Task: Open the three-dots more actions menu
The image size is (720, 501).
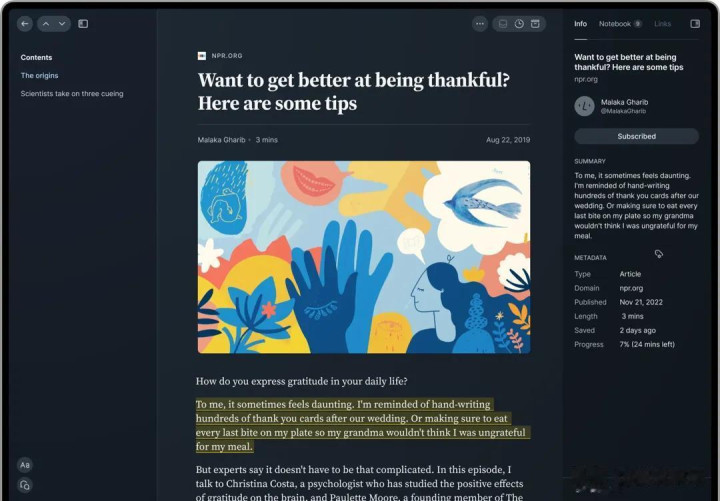Action: pos(480,24)
